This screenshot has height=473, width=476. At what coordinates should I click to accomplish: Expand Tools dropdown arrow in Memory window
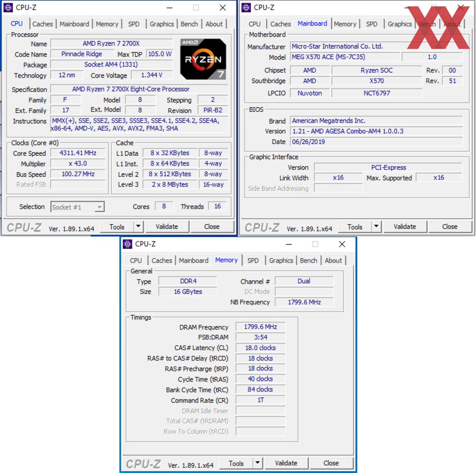(258, 463)
